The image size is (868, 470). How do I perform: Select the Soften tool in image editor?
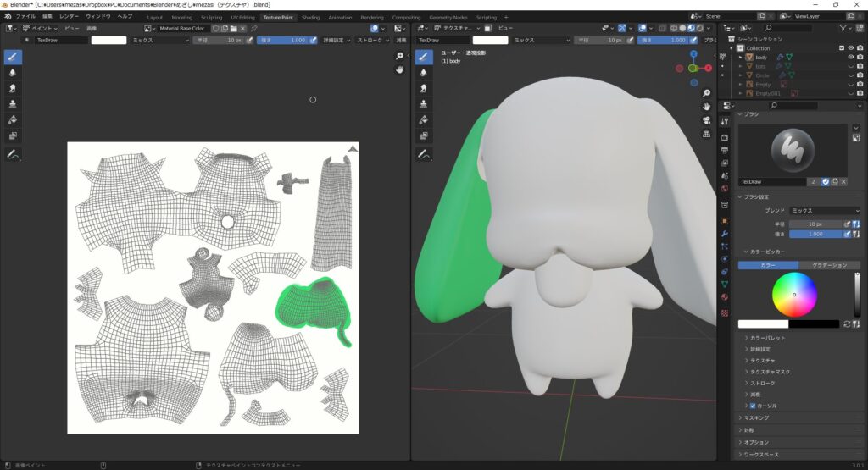click(14, 73)
